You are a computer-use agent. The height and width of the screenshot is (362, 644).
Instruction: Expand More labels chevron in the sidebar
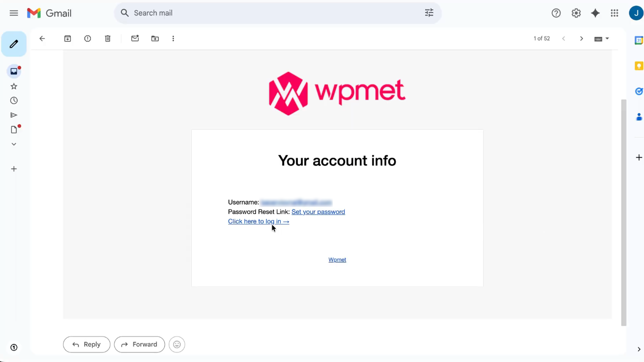(x=14, y=144)
